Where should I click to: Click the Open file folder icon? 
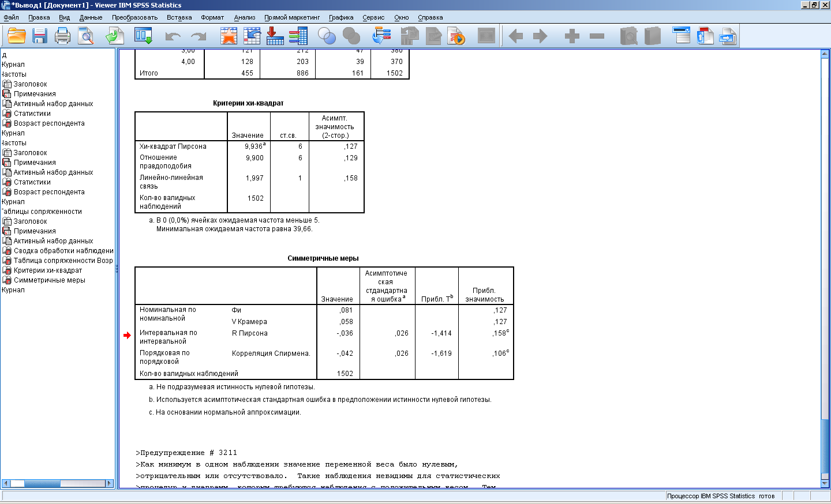tap(17, 36)
